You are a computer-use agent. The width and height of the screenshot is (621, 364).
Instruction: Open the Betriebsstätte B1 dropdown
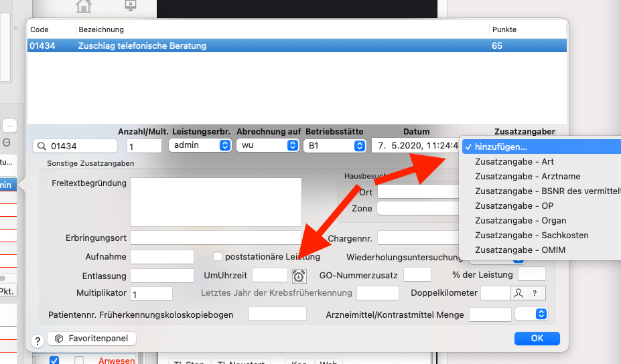[x=335, y=146]
